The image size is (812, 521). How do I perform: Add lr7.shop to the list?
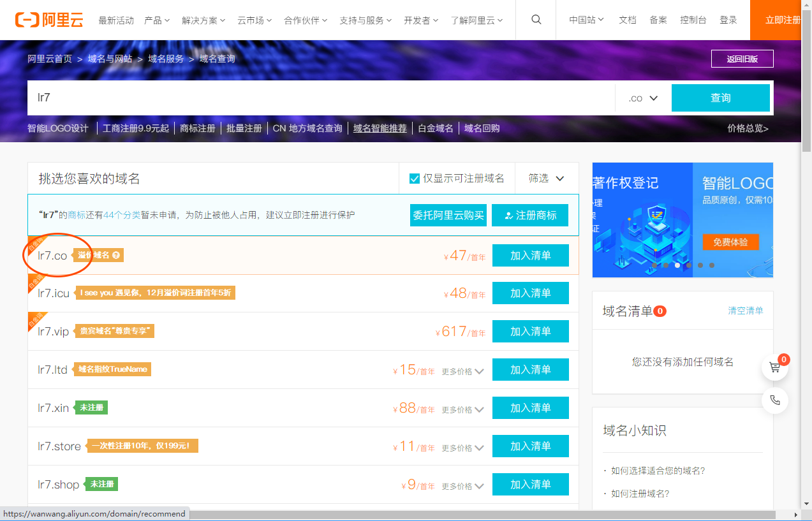[x=530, y=485]
